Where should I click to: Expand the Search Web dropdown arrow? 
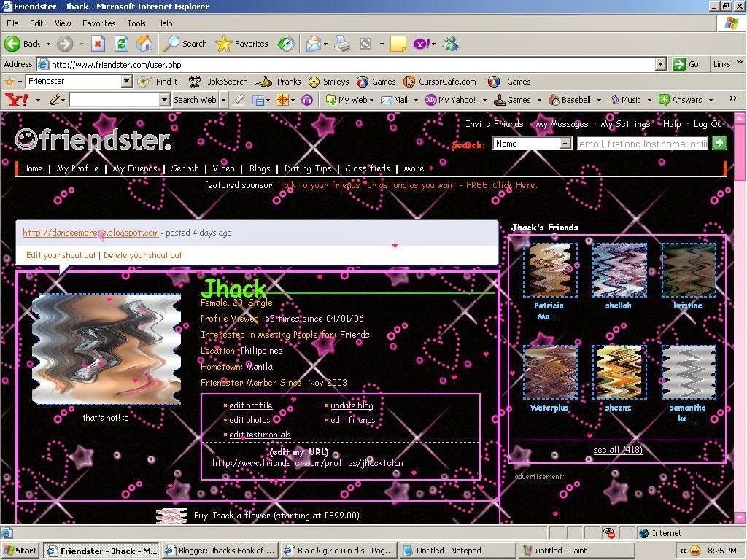pos(223,100)
